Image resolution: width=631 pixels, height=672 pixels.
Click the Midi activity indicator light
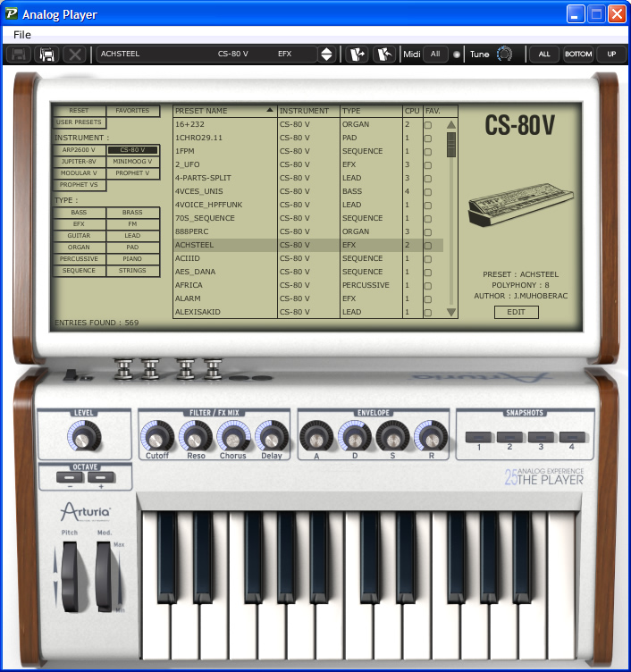tap(457, 55)
